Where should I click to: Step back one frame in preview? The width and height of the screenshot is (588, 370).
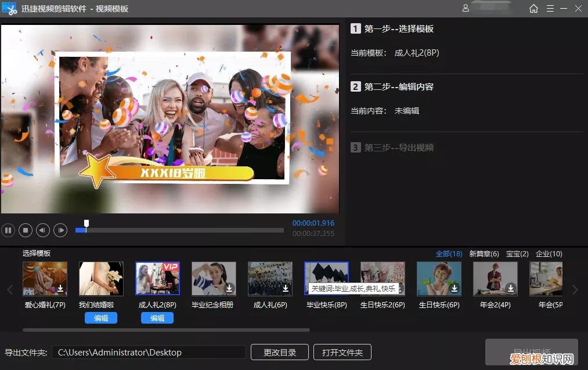tap(43, 230)
